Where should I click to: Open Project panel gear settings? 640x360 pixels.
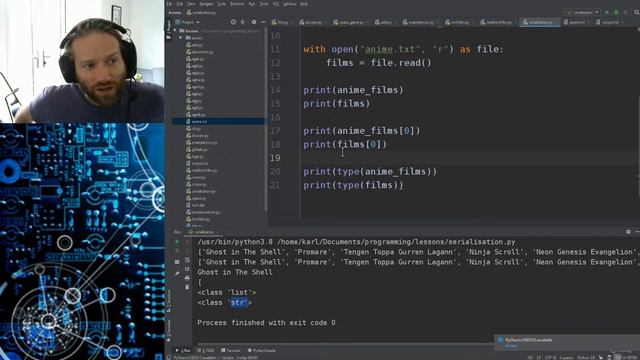pos(254,22)
